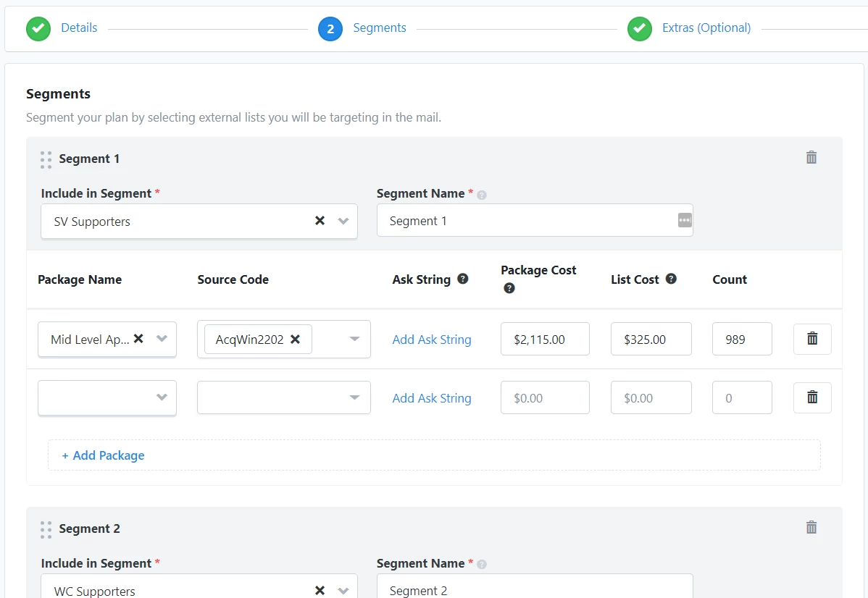868x598 pixels.
Task: Click the empty row list cost $0.00 field
Action: 651,397
